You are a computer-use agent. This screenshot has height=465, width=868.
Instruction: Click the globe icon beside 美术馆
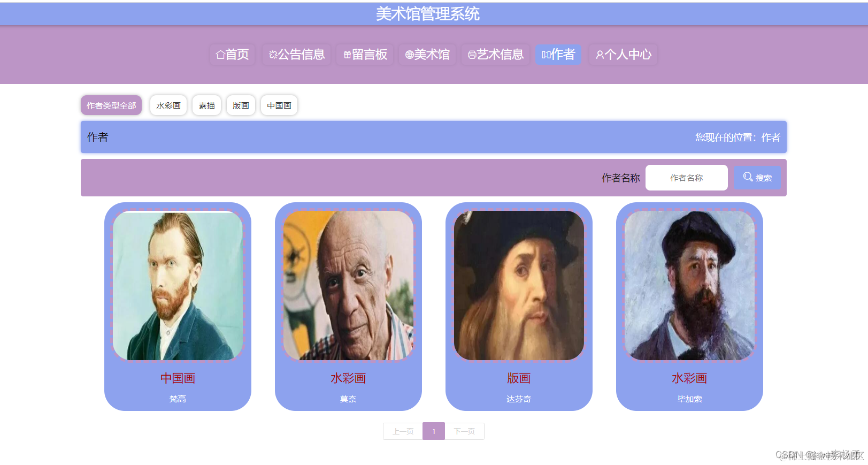410,55
